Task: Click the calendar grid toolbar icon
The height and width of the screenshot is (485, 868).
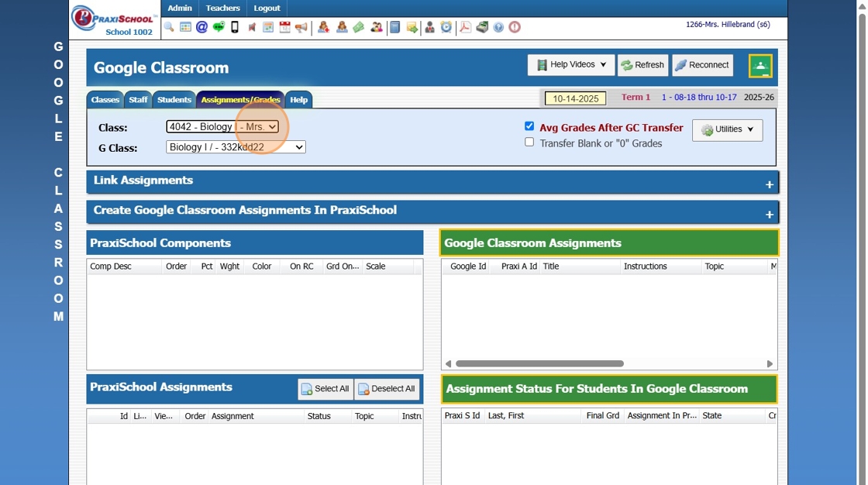Action: click(185, 27)
